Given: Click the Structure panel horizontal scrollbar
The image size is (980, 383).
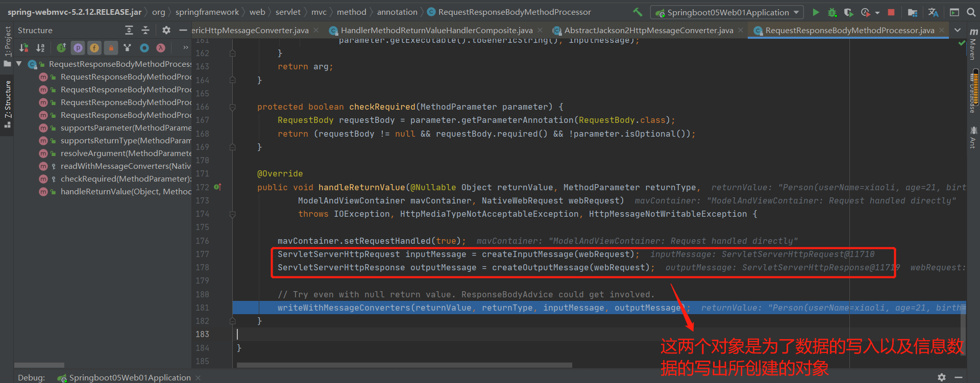Looking at the screenshot, I should [x=39, y=365].
